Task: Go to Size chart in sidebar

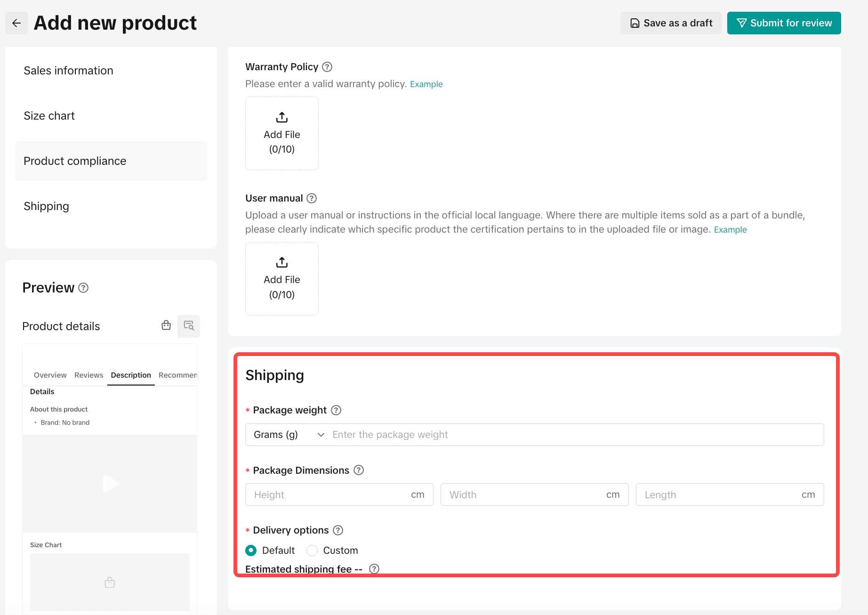Action: click(49, 116)
